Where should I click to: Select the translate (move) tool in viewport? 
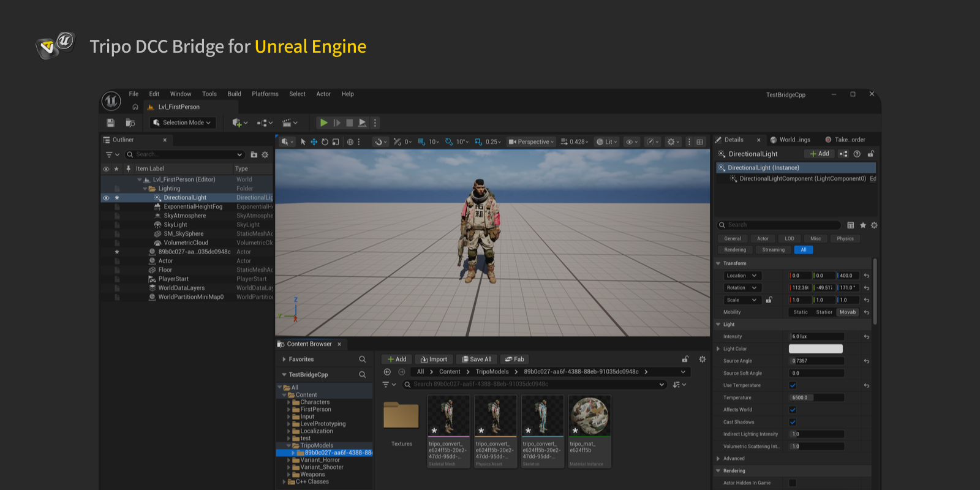coord(314,142)
